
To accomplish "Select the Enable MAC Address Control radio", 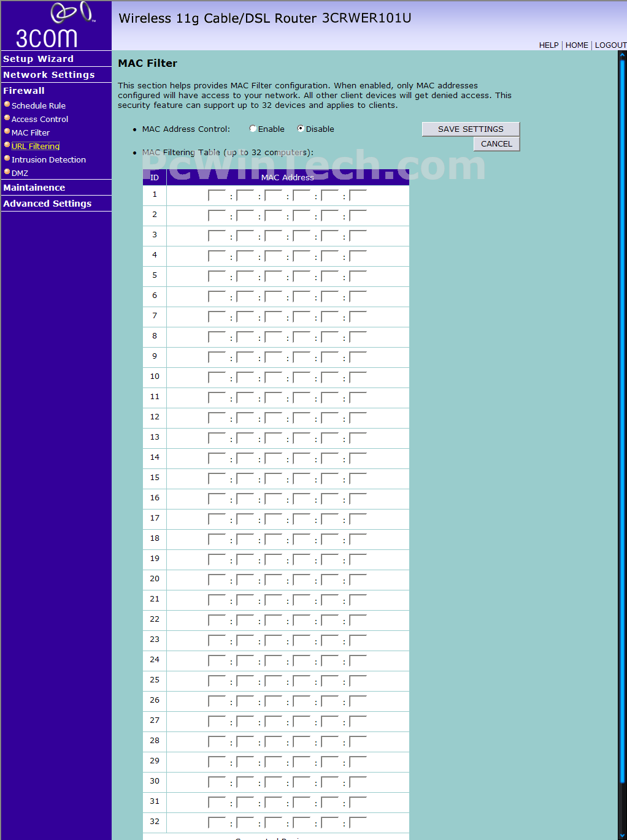I will pyautogui.click(x=253, y=129).
